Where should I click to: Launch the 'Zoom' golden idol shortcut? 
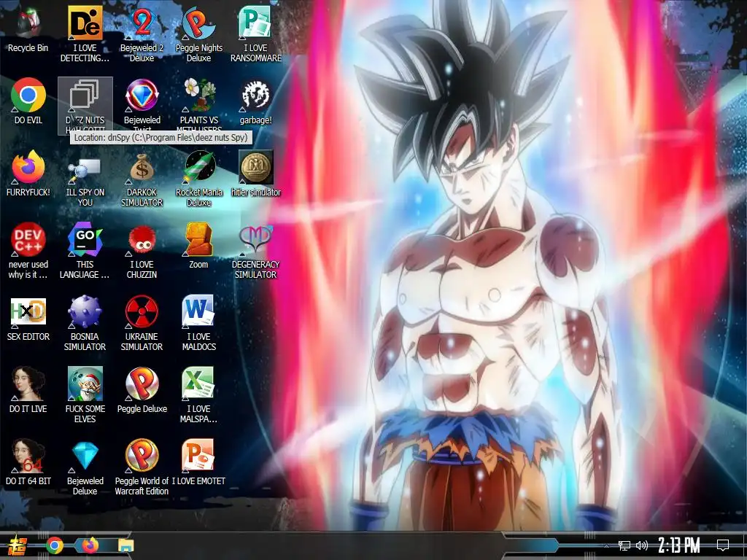(198, 245)
